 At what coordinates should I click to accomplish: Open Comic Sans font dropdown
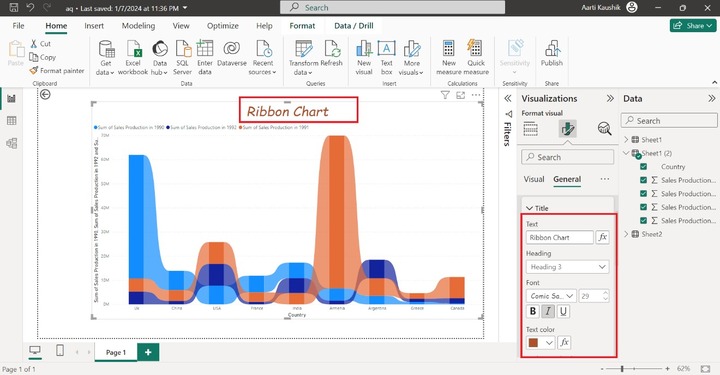click(x=551, y=296)
